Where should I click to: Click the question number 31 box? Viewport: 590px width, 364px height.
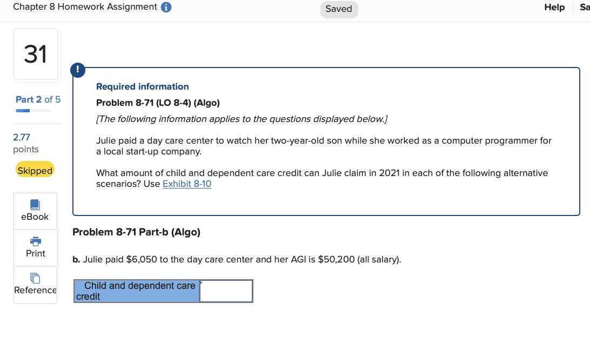point(36,54)
